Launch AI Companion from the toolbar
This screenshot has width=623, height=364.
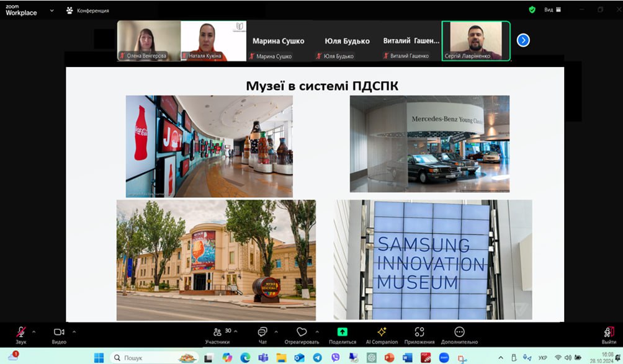[382, 335]
